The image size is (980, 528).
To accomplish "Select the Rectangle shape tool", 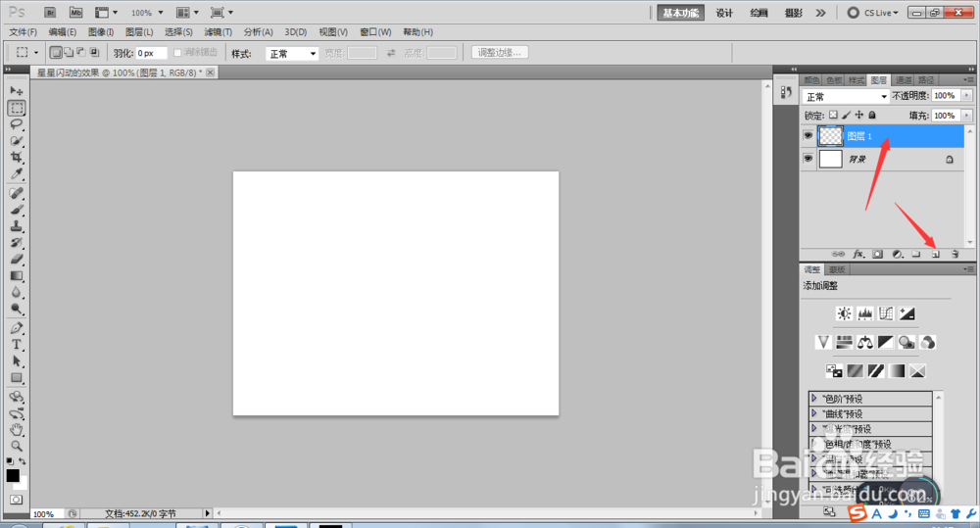I will click(17, 377).
